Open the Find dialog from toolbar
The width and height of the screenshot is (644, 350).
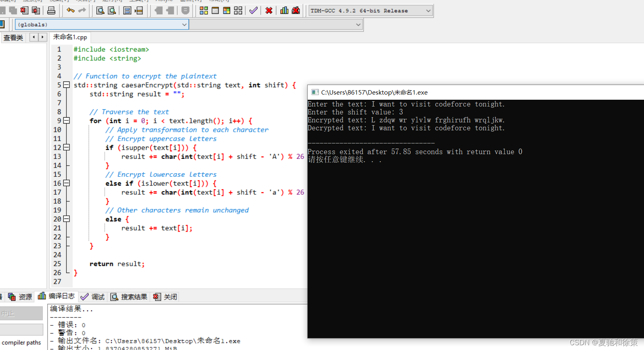(x=101, y=10)
